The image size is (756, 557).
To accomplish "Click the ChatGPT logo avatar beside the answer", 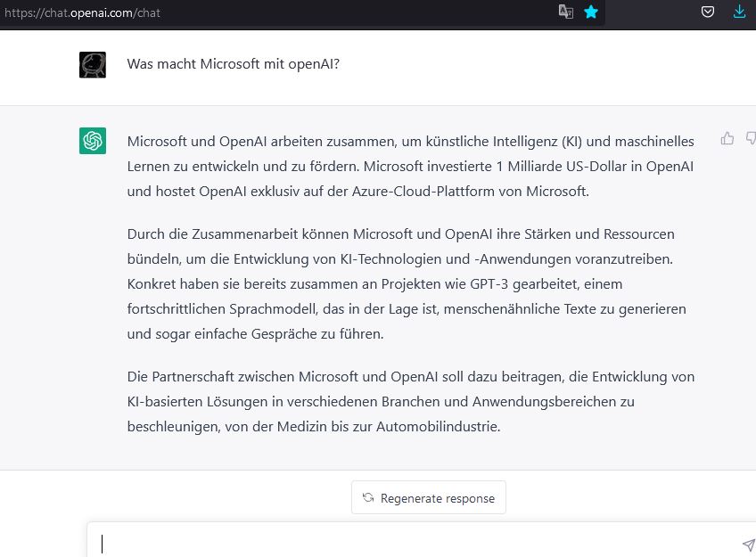I will (x=92, y=140).
